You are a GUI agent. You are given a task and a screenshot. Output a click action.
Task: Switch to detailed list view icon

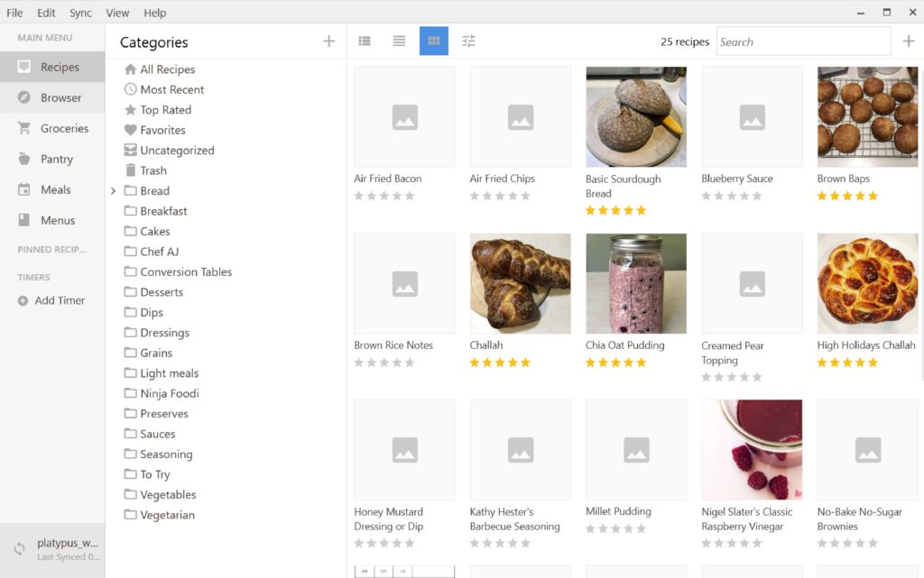(x=365, y=41)
